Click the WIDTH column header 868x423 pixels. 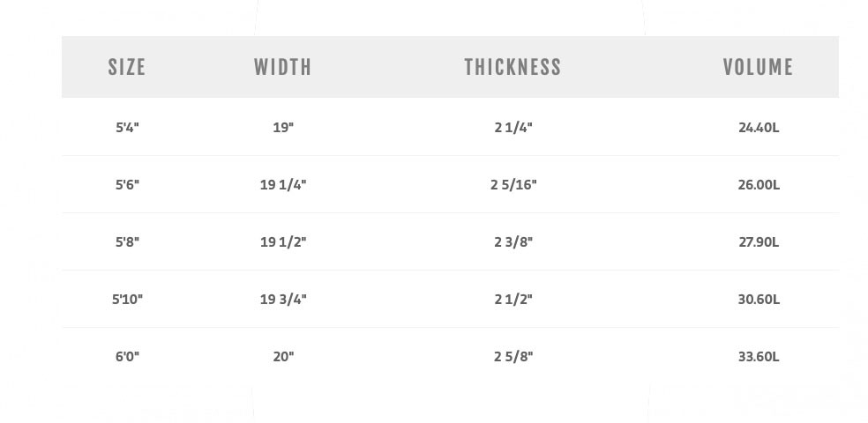point(283,67)
